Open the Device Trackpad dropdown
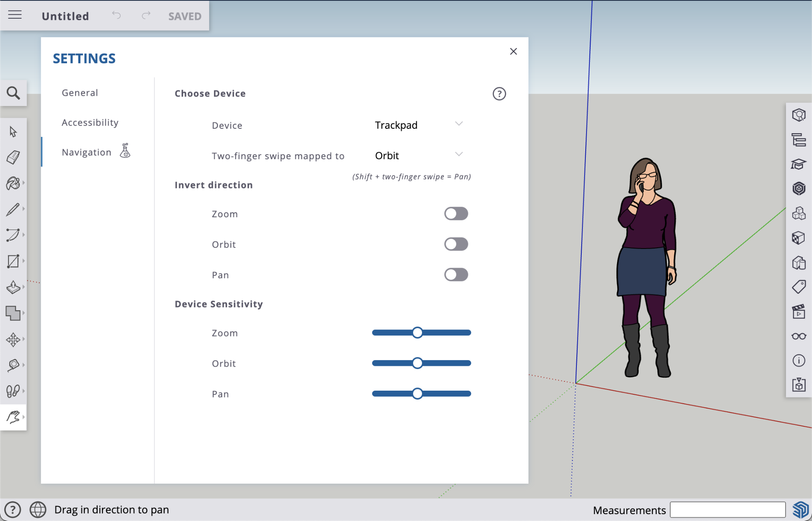The image size is (812, 521). 419,125
